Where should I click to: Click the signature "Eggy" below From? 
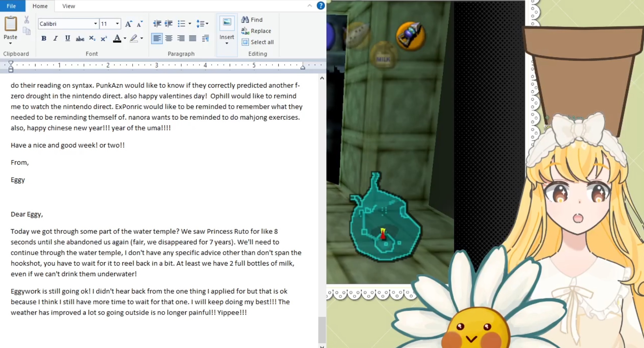(x=18, y=180)
